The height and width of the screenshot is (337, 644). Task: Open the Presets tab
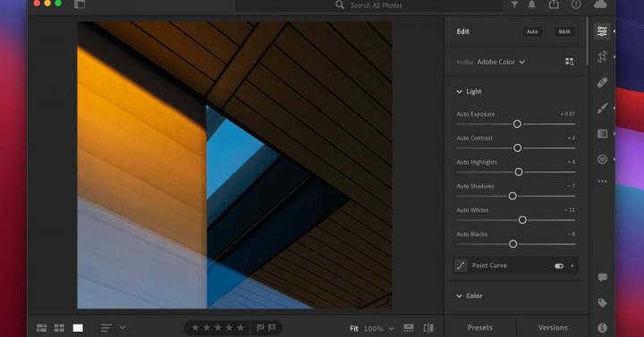[x=479, y=327]
